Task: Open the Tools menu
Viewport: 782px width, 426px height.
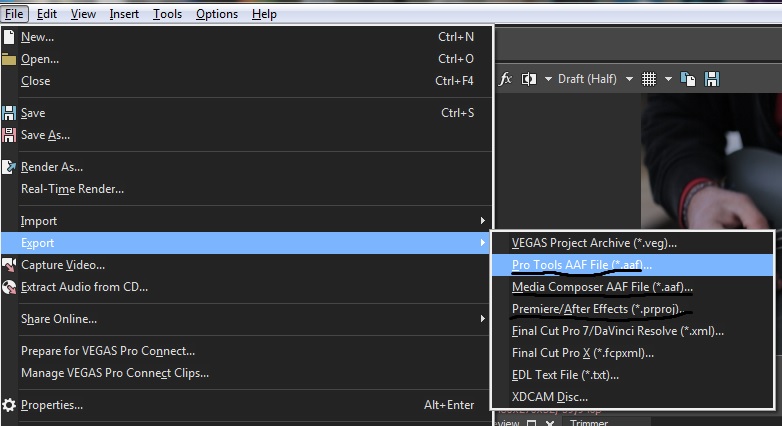Action: click(167, 14)
